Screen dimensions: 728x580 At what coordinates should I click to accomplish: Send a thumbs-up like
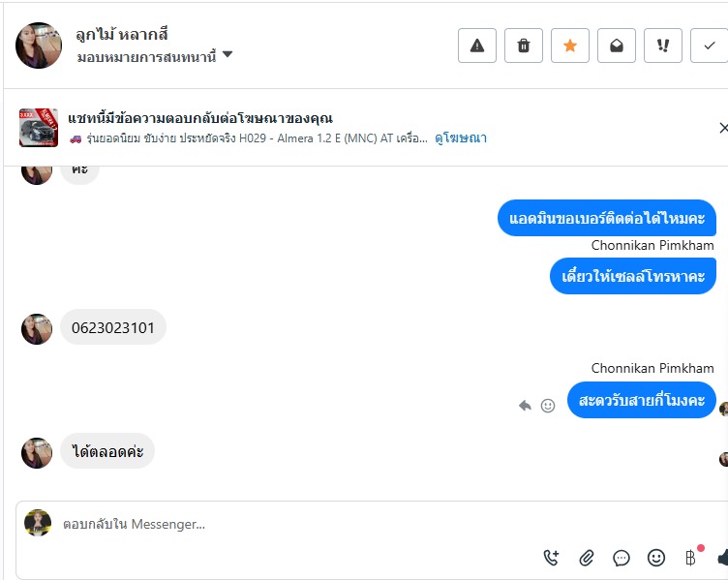pyautogui.click(x=722, y=558)
